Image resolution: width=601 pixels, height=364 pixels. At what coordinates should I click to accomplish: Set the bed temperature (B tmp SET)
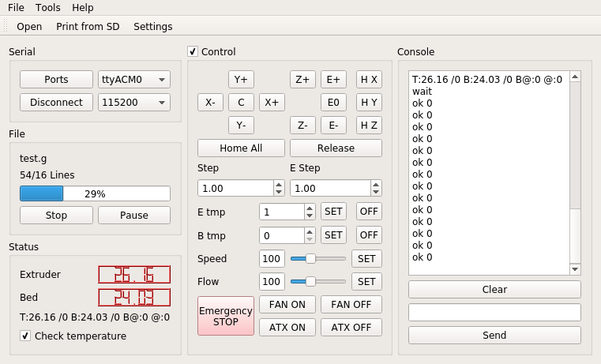pos(333,235)
